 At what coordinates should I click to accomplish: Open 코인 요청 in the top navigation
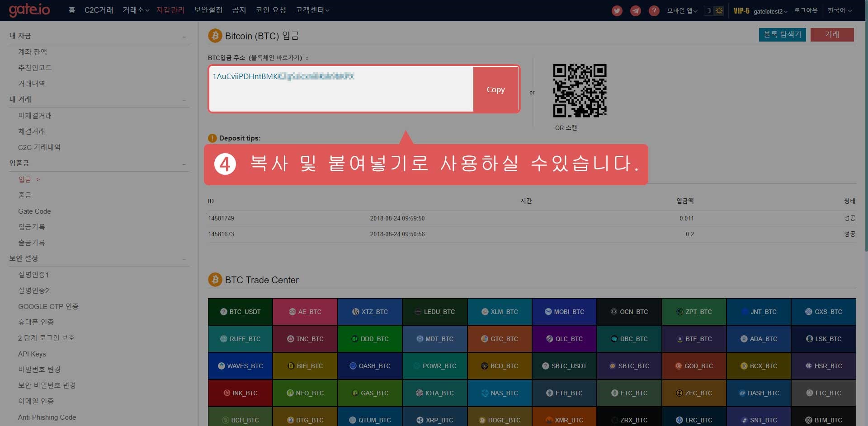click(271, 10)
